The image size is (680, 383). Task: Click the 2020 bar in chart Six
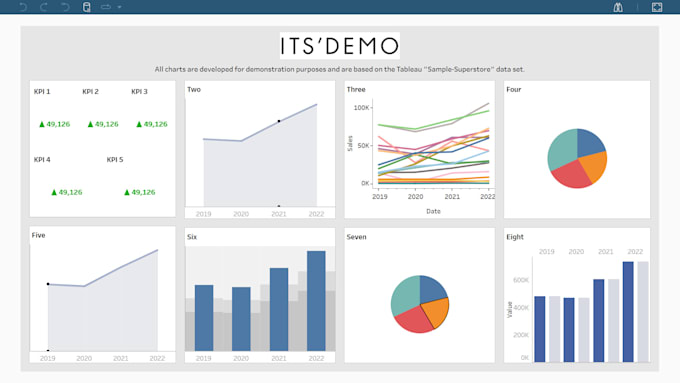(241, 319)
